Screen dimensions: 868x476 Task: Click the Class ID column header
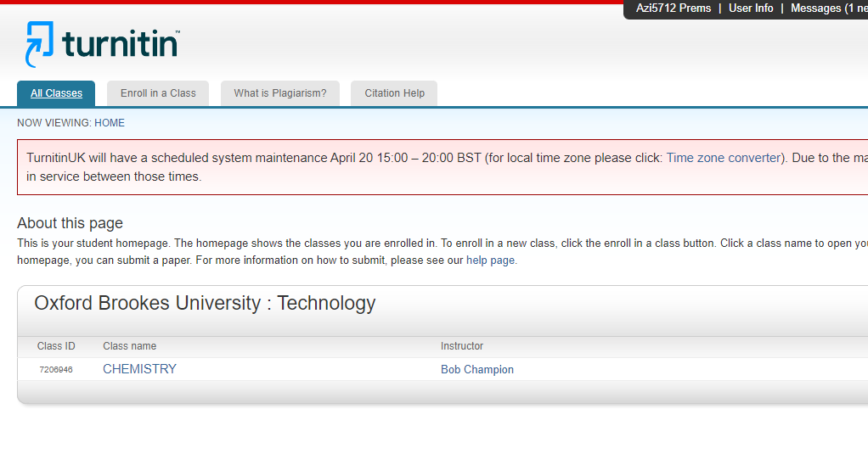56,346
